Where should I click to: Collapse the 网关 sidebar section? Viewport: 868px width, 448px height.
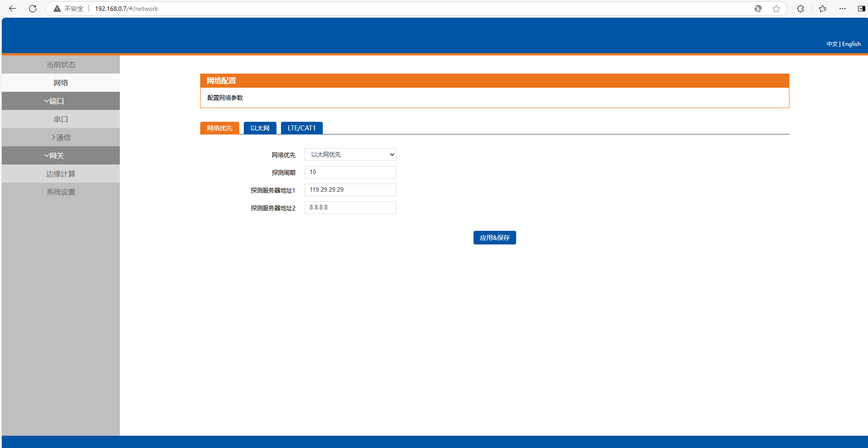(x=61, y=155)
